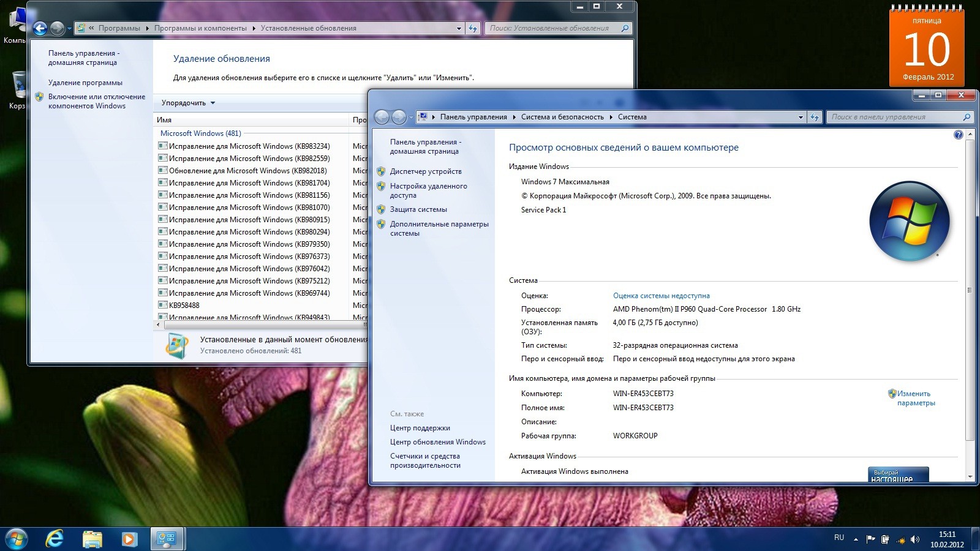Click 'Система и безопасность' breadcrumb
The image size is (980, 551).
pyautogui.click(x=562, y=117)
